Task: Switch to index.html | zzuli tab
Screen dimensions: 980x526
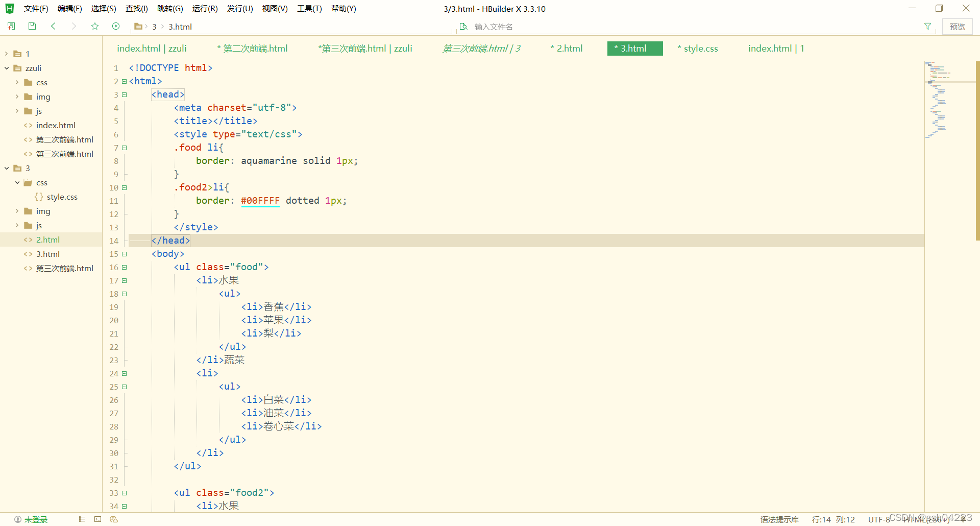Action: pyautogui.click(x=152, y=49)
